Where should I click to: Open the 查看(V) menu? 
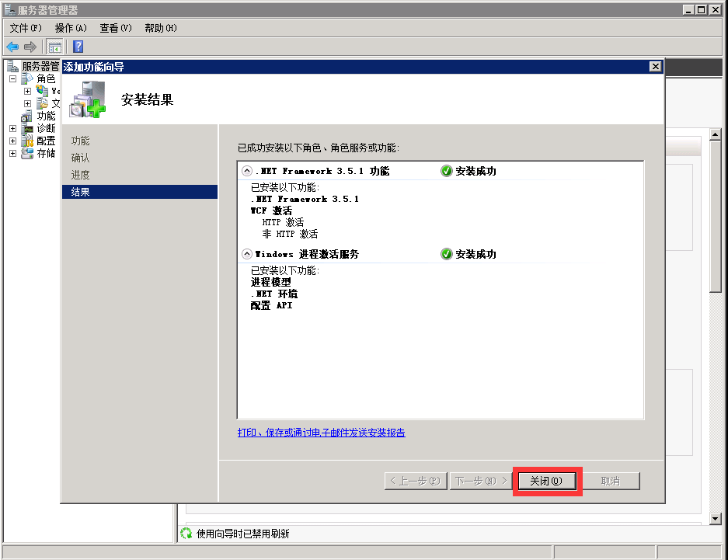coord(115,28)
